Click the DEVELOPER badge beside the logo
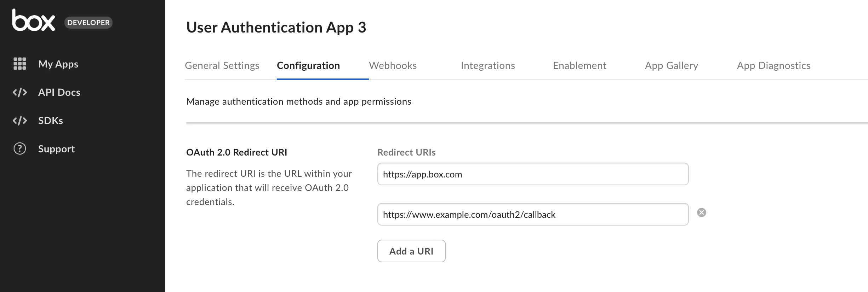This screenshot has width=868, height=292. click(88, 23)
